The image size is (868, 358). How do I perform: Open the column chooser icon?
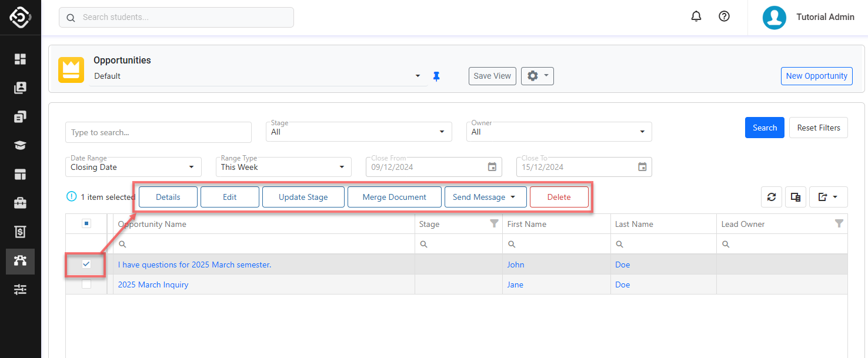(x=796, y=198)
